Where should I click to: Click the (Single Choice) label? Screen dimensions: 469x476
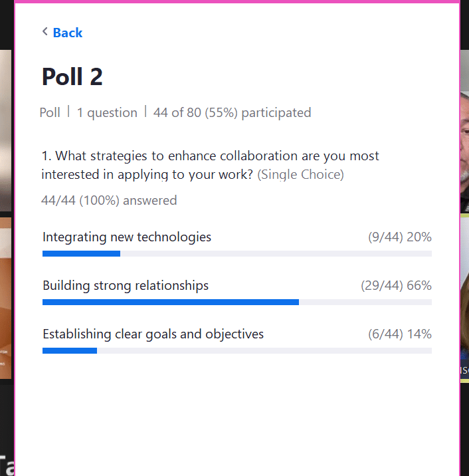click(301, 175)
